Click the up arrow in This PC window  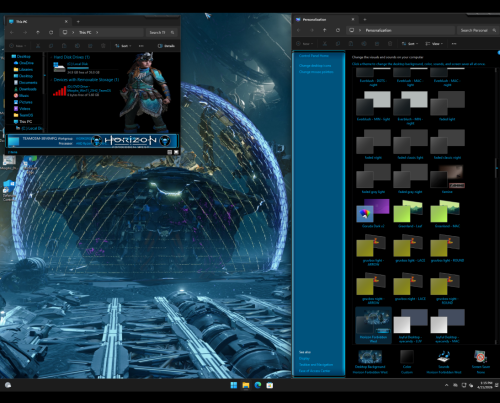(x=38, y=32)
